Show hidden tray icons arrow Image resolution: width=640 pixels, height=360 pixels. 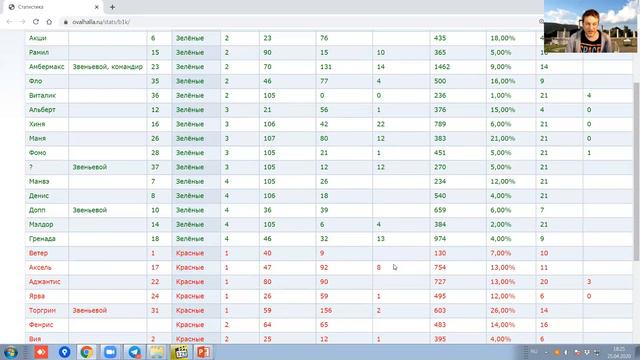click(x=547, y=352)
